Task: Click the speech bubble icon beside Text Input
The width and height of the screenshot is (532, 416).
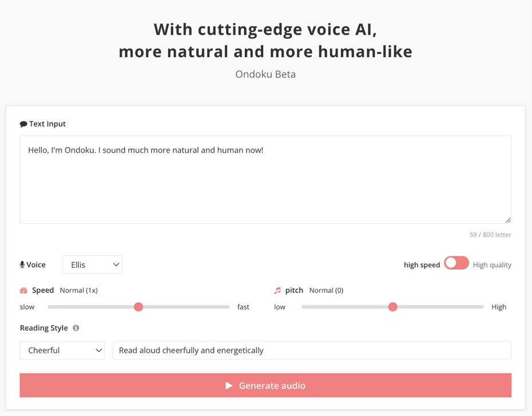Action: pyautogui.click(x=23, y=124)
